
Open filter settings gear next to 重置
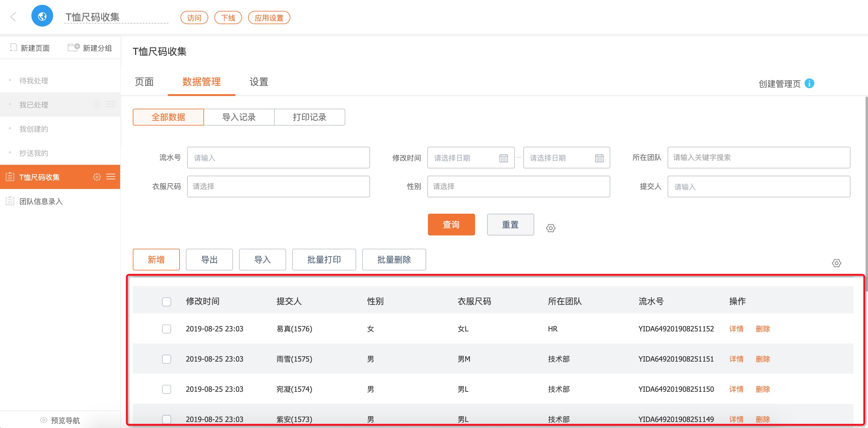(x=550, y=228)
